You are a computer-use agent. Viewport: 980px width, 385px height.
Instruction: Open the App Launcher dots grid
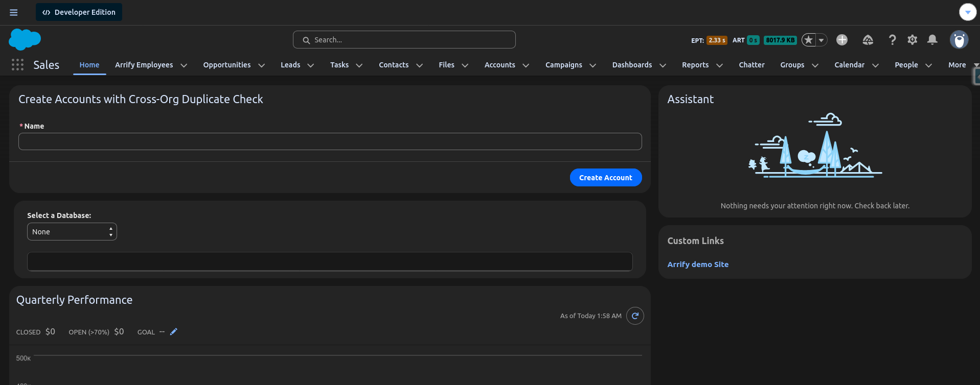17,65
